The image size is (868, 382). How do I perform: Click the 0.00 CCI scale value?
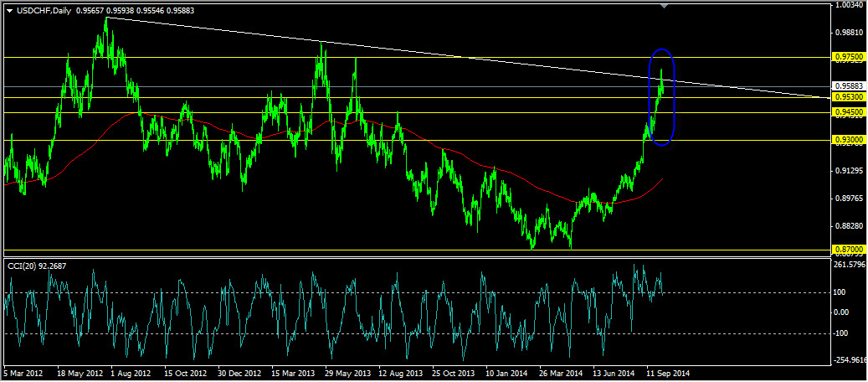(841, 312)
